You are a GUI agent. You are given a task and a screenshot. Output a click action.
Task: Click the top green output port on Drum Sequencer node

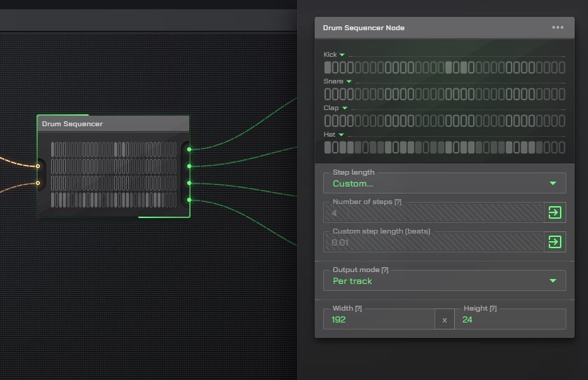[189, 149]
